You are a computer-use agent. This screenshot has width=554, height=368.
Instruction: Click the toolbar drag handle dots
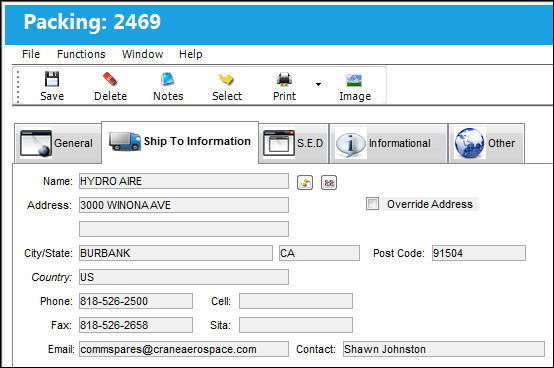(x=18, y=86)
